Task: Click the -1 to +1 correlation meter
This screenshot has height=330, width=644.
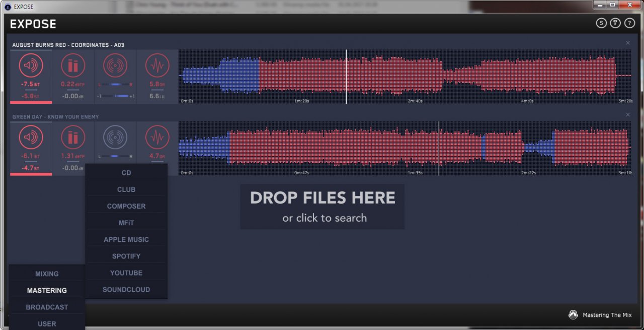Action: 115,96
